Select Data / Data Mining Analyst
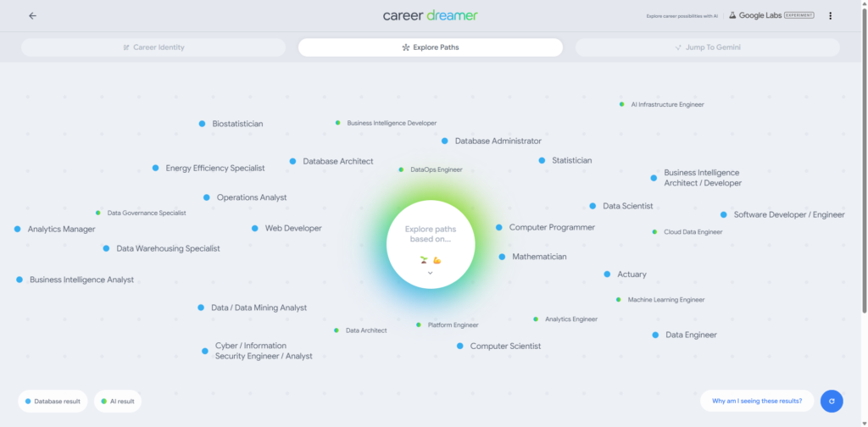 tap(259, 308)
